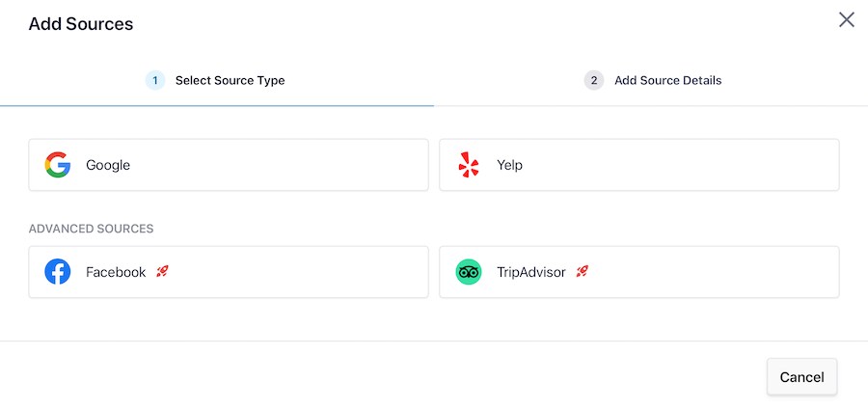
Task: Click the Yelp logo icon
Action: (x=469, y=165)
